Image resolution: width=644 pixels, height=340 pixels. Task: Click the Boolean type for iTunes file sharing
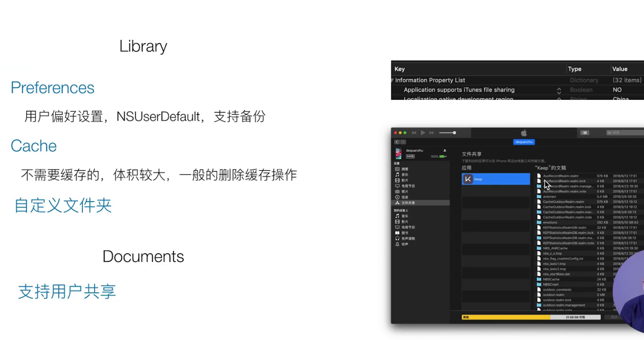(x=581, y=90)
